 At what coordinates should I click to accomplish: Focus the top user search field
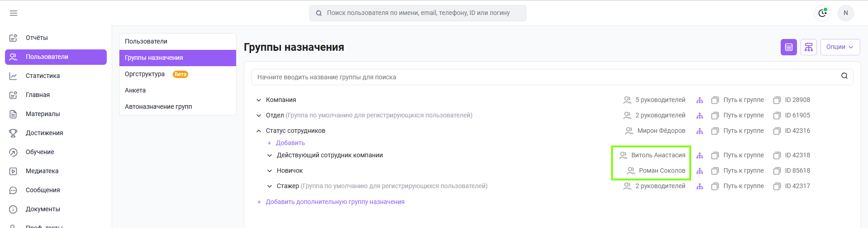pos(418,13)
